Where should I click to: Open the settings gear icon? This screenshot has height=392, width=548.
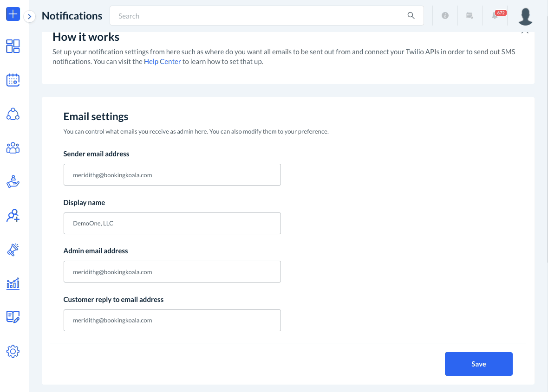(13, 351)
